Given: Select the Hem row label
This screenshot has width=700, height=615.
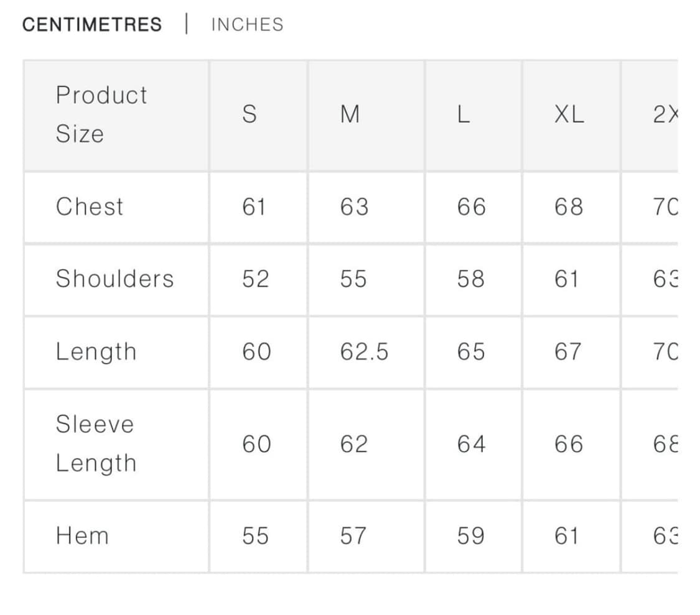Looking at the screenshot, I should (x=82, y=535).
